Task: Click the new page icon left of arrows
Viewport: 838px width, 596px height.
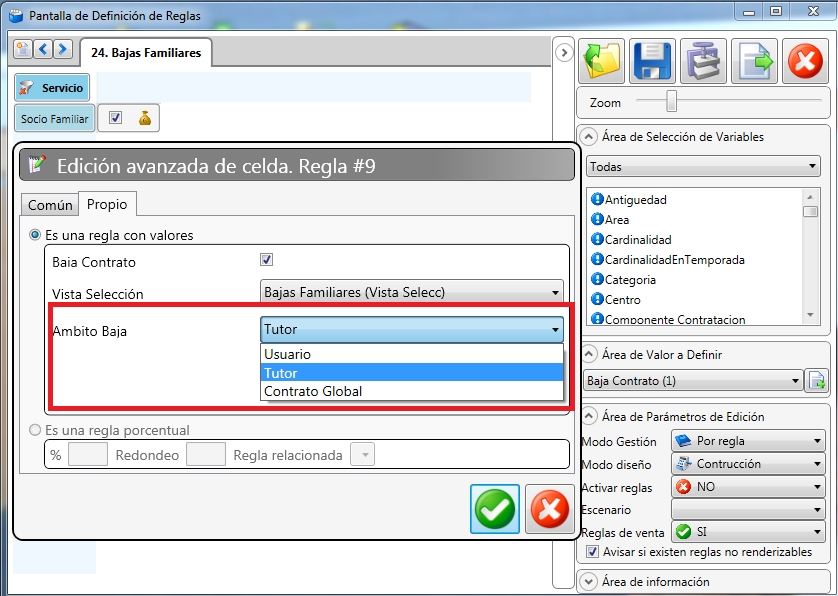Action: click(x=23, y=49)
